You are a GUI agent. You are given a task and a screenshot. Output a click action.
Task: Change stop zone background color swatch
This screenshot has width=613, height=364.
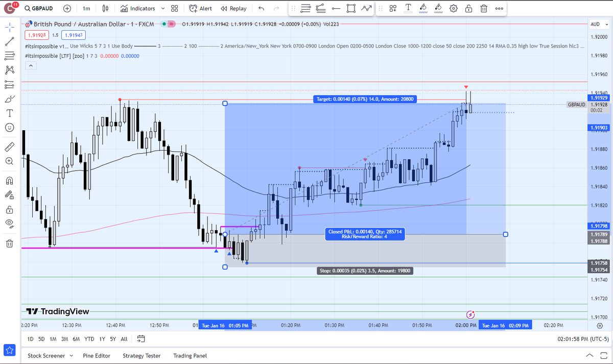(x=438, y=9)
